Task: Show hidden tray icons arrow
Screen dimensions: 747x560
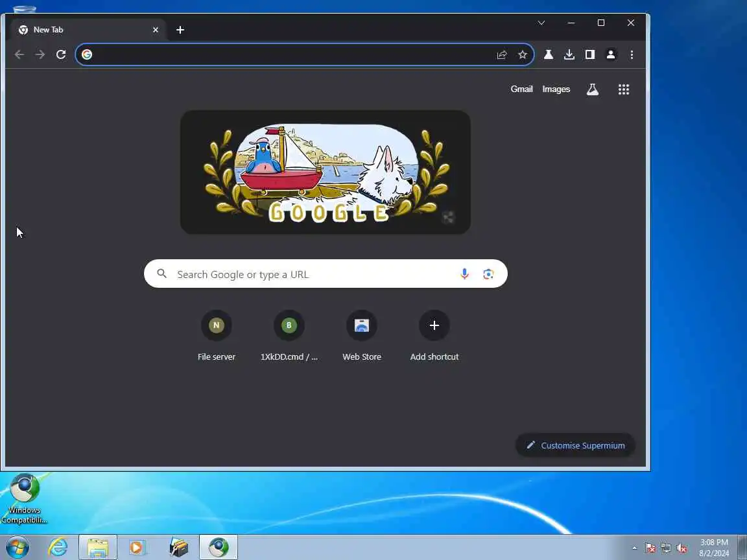Action: pyautogui.click(x=635, y=548)
